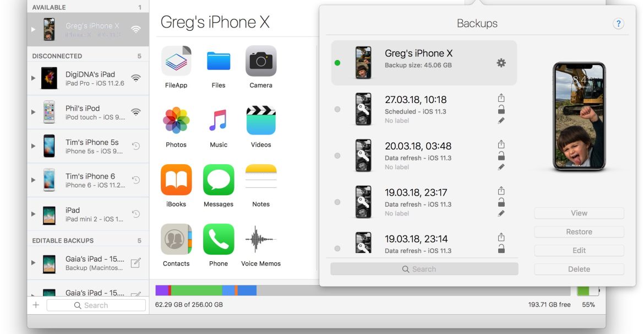This screenshot has width=644, height=334.
Task: Click the 'Backup size: 45.06 GB' text
Action: click(418, 65)
